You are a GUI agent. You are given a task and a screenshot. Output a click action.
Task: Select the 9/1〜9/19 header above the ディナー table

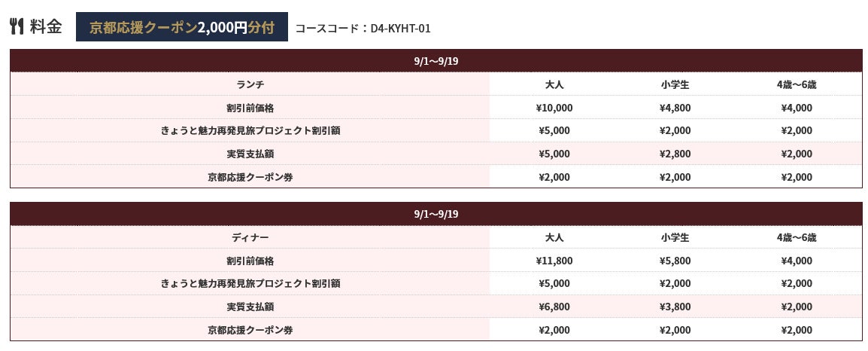[436, 214]
